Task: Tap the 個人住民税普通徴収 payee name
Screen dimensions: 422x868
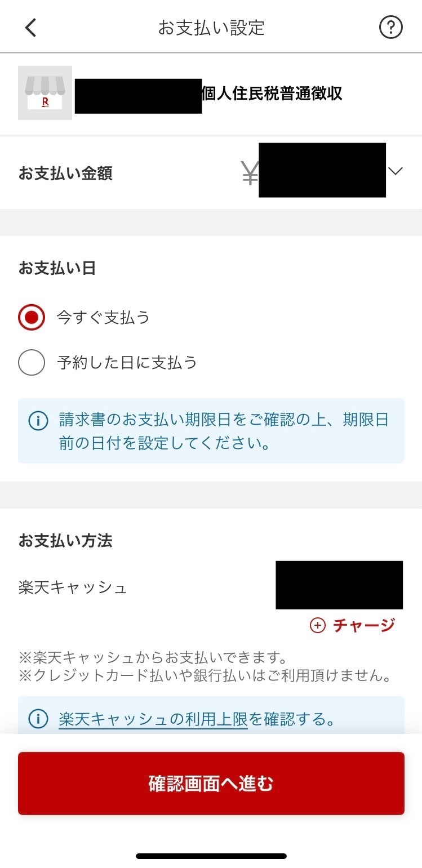Action: coord(272,93)
